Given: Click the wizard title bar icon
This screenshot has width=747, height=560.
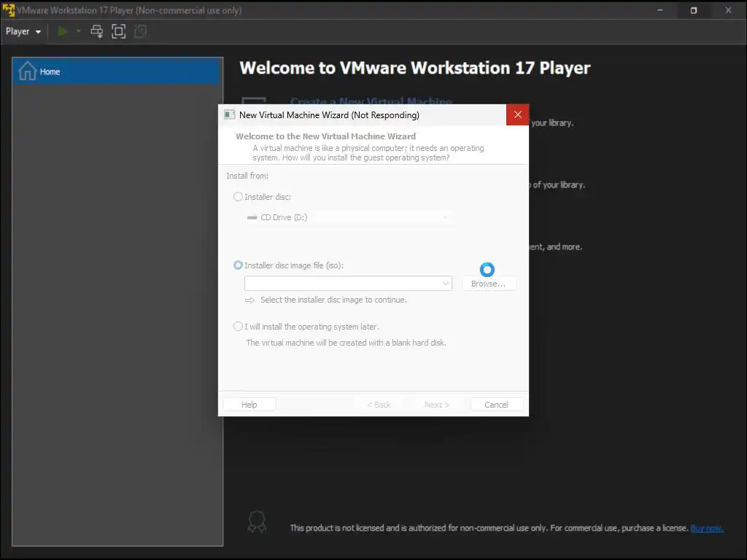Looking at the screenshot, I should pyautogui.click(x=230, y=114).
